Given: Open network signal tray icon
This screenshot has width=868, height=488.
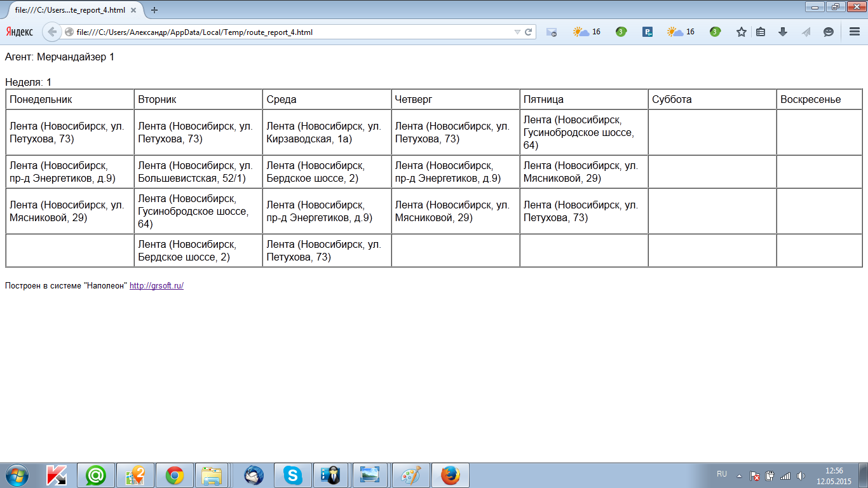Looking at the screenshot, I should (x=785, y=475).
